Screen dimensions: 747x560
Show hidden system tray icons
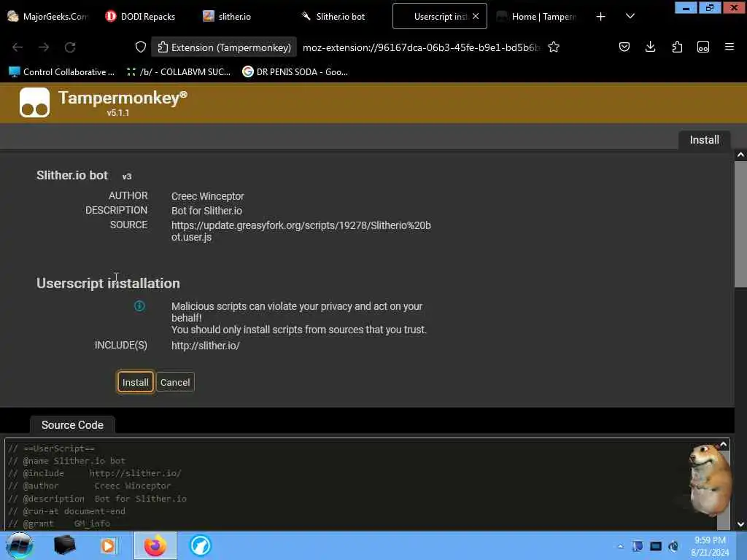click(x=620, y=546)
